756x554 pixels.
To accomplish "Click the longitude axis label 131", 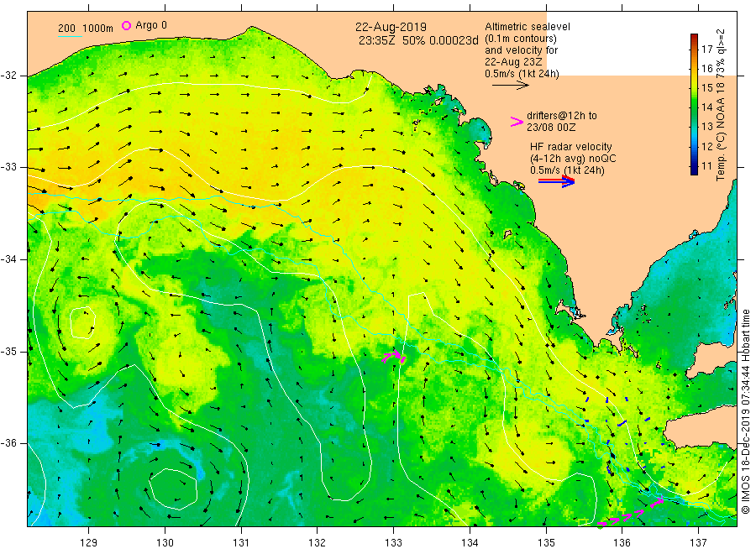I will coord(241,543).
